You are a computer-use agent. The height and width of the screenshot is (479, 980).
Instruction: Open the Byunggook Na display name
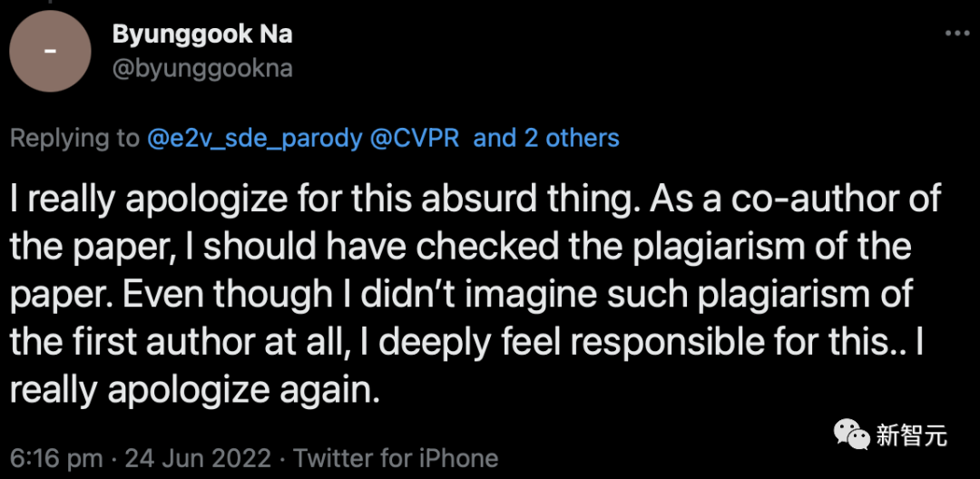[202, 34]
